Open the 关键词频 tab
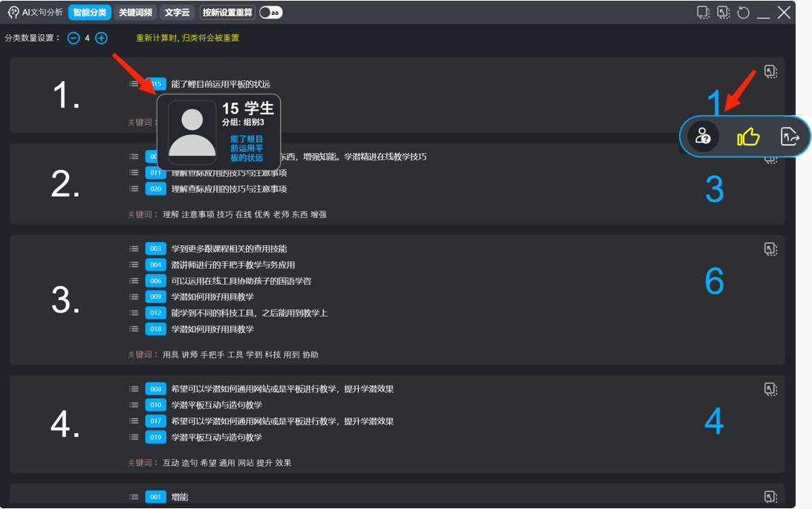Viewport: 812px width, 509px height. (135, 13)
